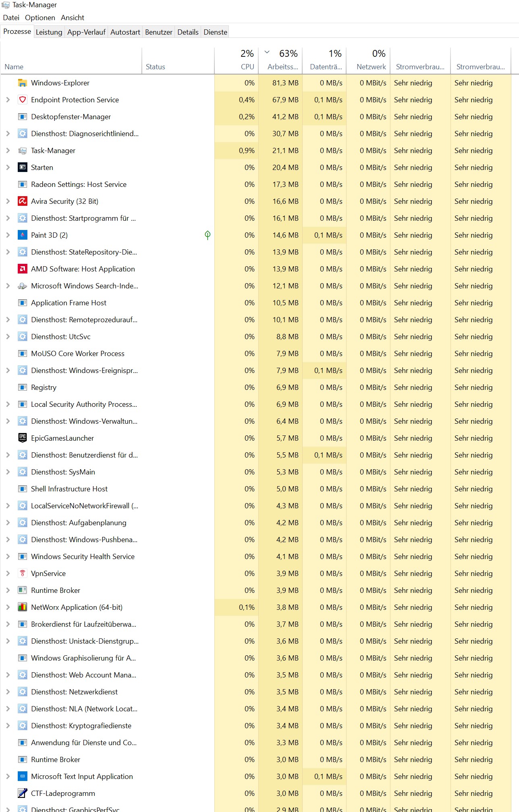519x812 pixels.
Task: Click the Paint 3D green leaf status icon
Action: (208, 235)
